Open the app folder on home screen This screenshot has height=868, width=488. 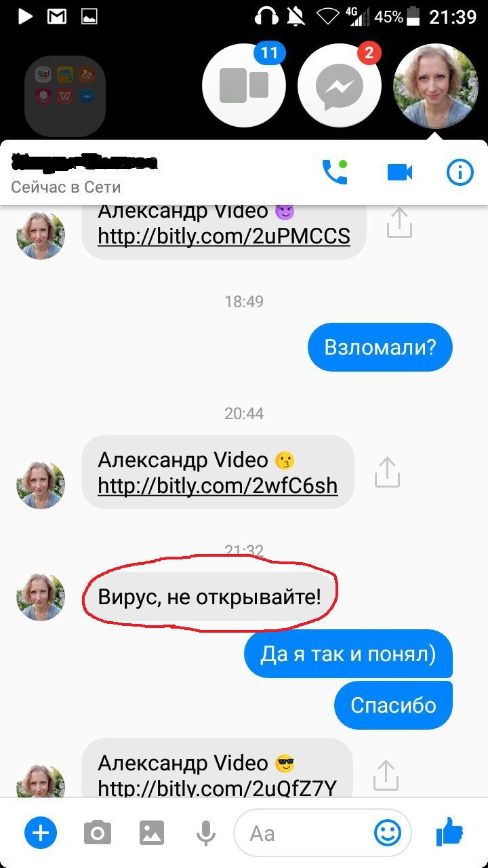coord(65,95)
